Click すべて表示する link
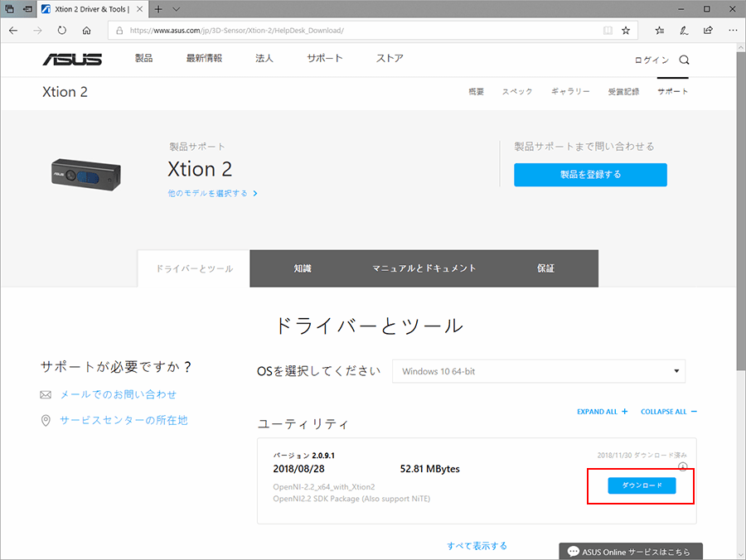 coord(477,546)
